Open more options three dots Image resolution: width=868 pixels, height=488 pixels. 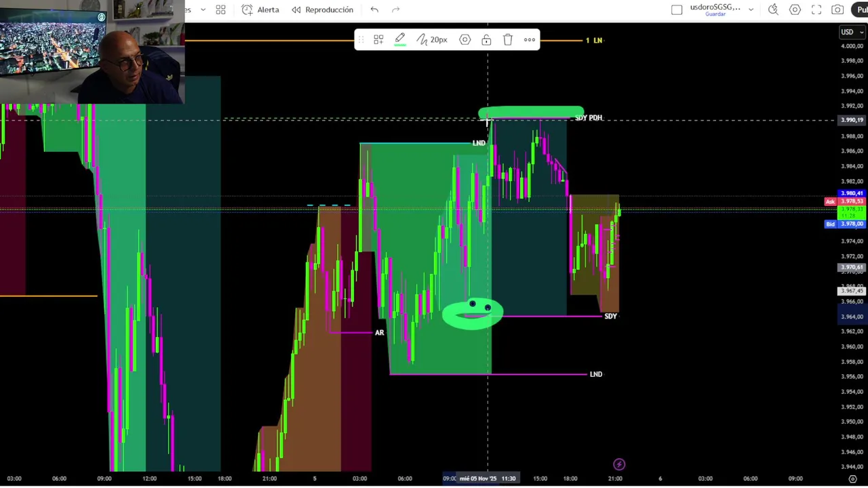point(530,40)
